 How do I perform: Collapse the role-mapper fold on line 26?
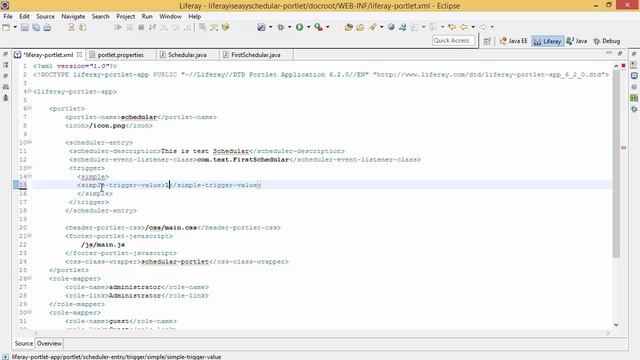point(30,278)
